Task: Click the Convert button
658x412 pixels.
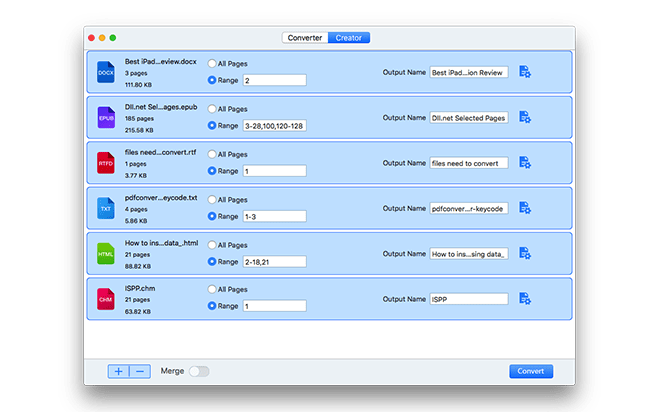Action: 531,371
